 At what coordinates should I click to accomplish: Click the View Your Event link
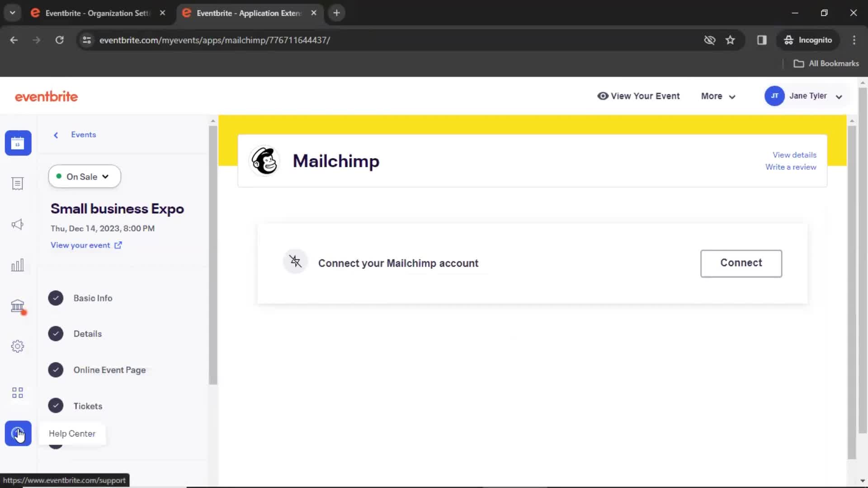[638, 96]
